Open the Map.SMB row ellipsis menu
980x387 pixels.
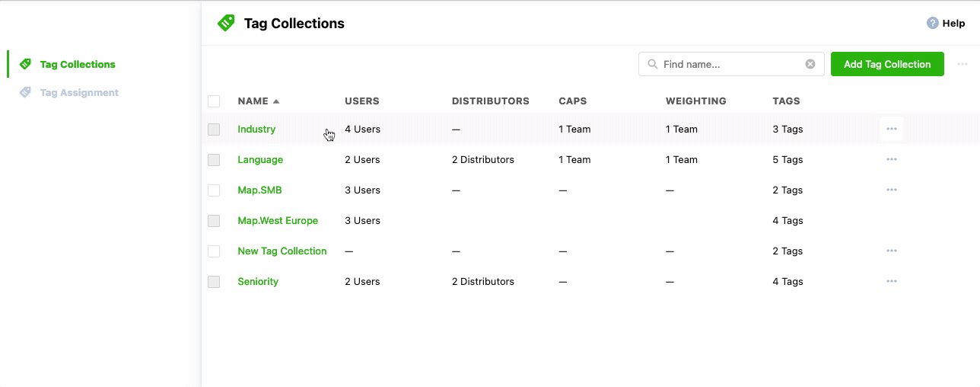pos(892,190)
